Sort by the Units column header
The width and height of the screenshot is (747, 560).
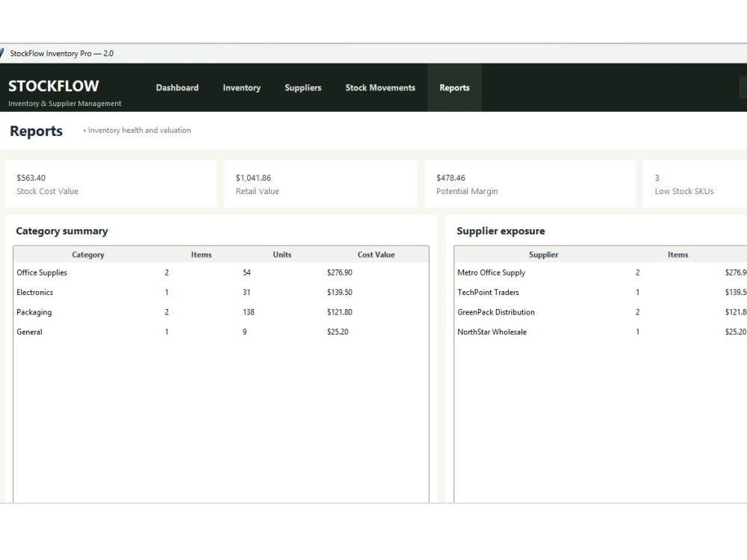[x=282, y=255]
